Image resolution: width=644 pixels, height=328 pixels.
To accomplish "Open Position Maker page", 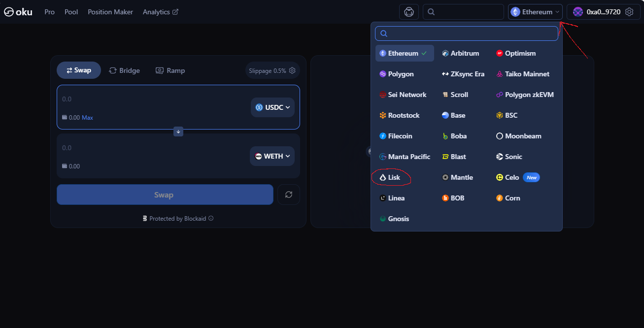I will 110,12.
